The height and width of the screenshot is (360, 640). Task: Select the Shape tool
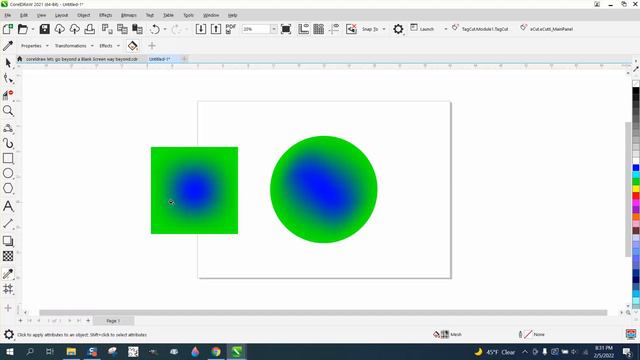8,78
